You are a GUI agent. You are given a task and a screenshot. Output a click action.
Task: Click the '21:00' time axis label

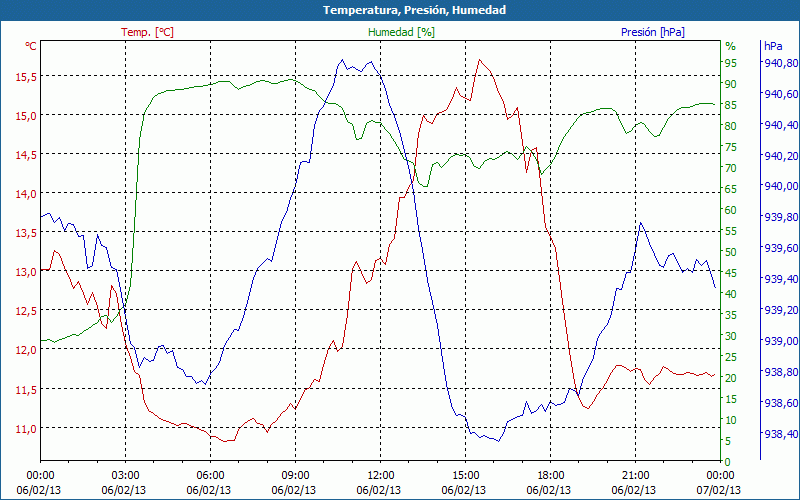(x=635, y=475)
